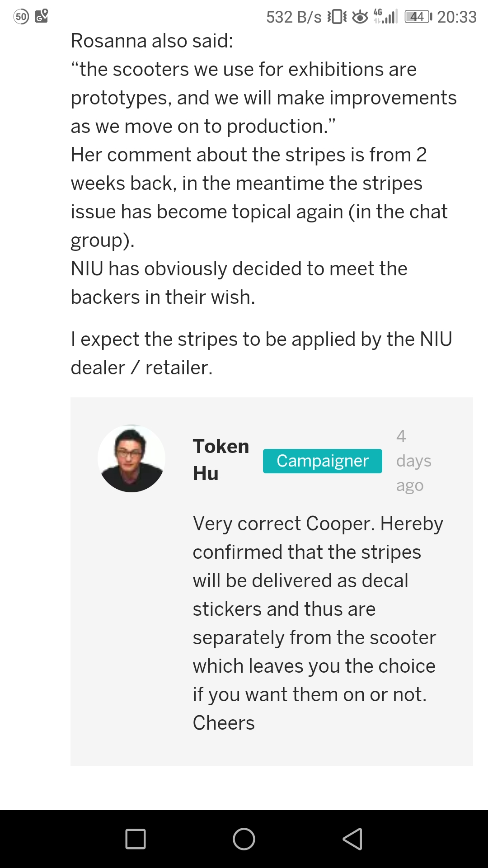Tap the circled 50 status icon
488x868 pixels.
21,17
